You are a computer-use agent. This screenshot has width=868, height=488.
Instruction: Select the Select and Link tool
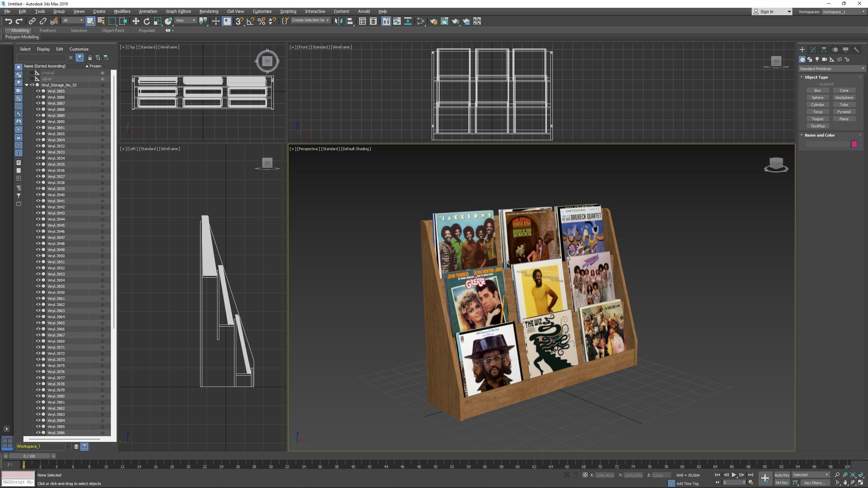coord(32,21)
